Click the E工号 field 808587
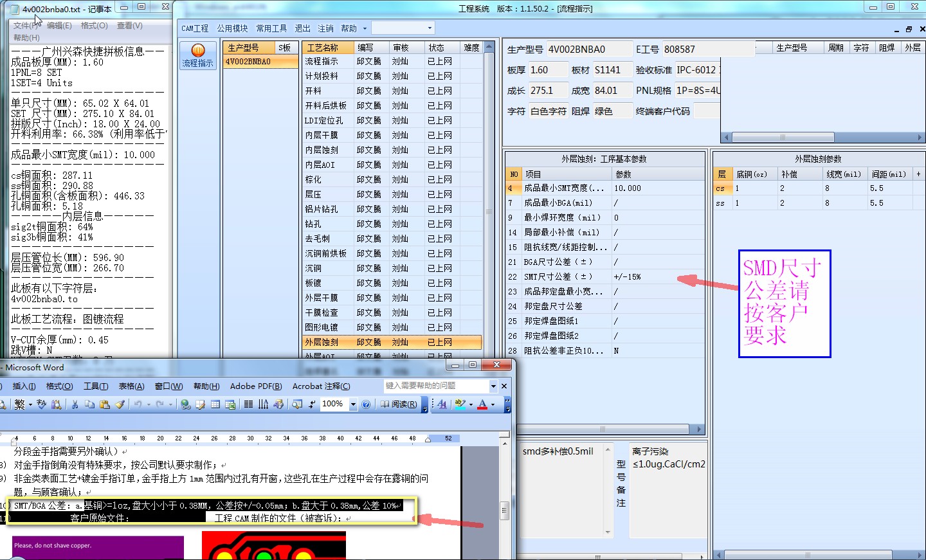This screenshot has height=560, width=926. (x=707, y=49)
